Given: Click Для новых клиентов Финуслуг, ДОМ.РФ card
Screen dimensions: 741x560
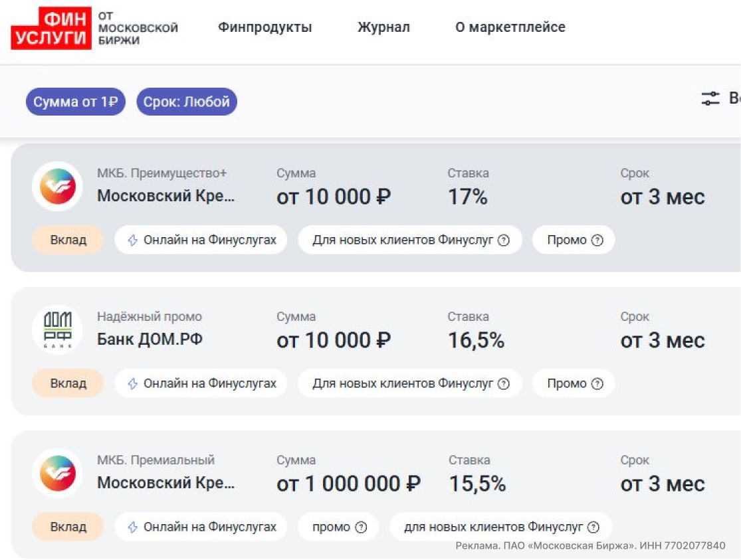Looking at the screenshot, I should pyautogui.click(x=410, y=383).
